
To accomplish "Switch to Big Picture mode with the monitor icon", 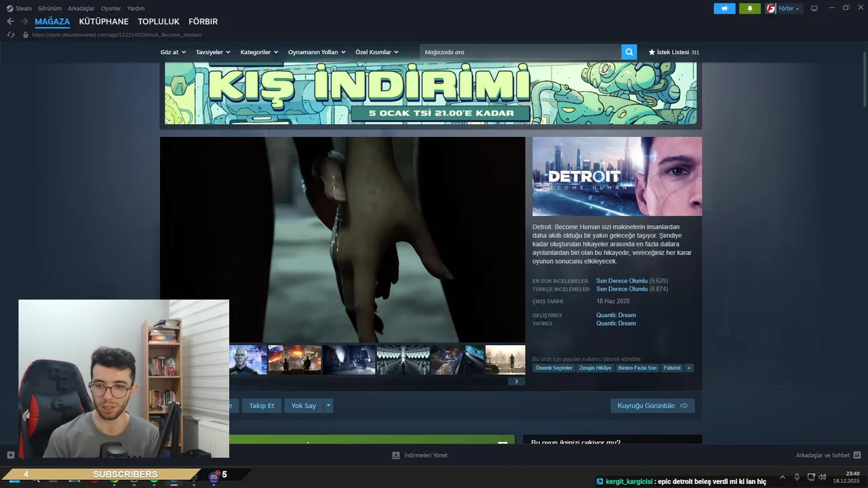I will (814, 8).
